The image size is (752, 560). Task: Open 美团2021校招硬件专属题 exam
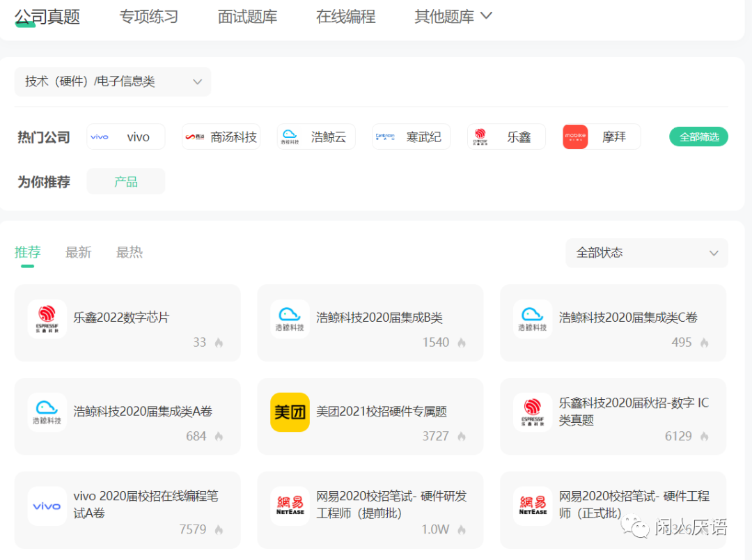click(382, 411)
